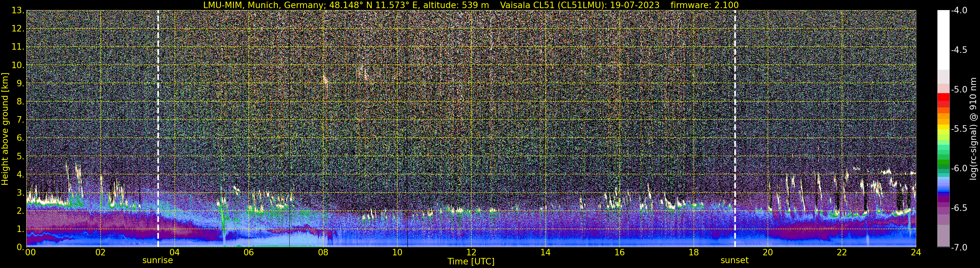The image size is (980, 268).
Task: Click the white dashed sunset line
Action: [735, 129]
